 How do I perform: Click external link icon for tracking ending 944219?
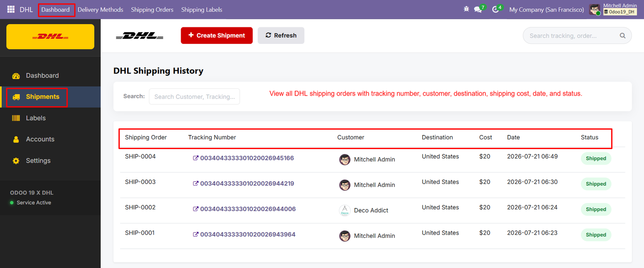click(x=196, y=183)
